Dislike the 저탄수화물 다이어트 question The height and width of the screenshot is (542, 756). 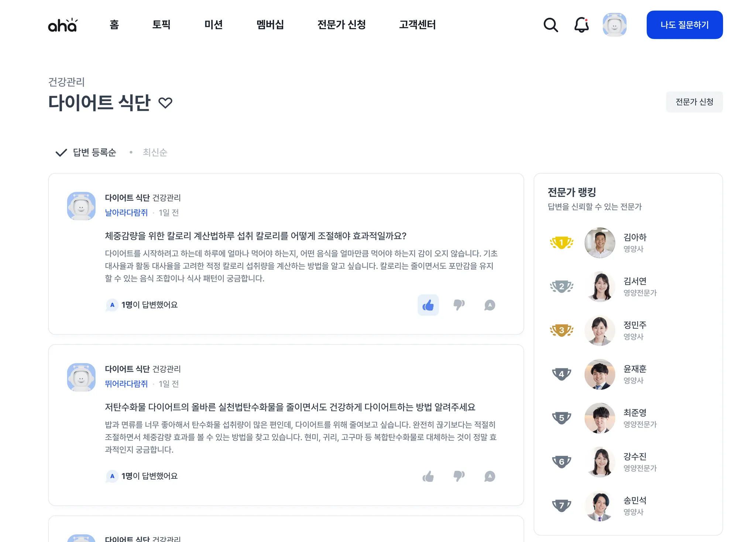(459, 476)
